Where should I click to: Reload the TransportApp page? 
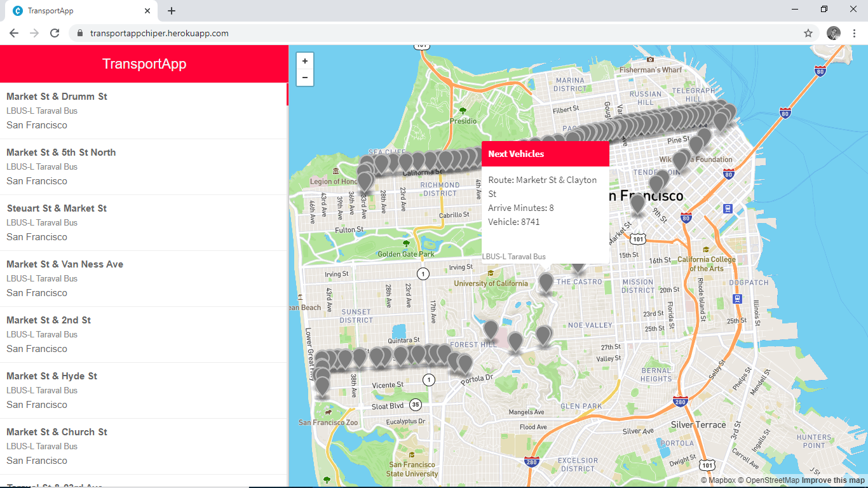55,33
